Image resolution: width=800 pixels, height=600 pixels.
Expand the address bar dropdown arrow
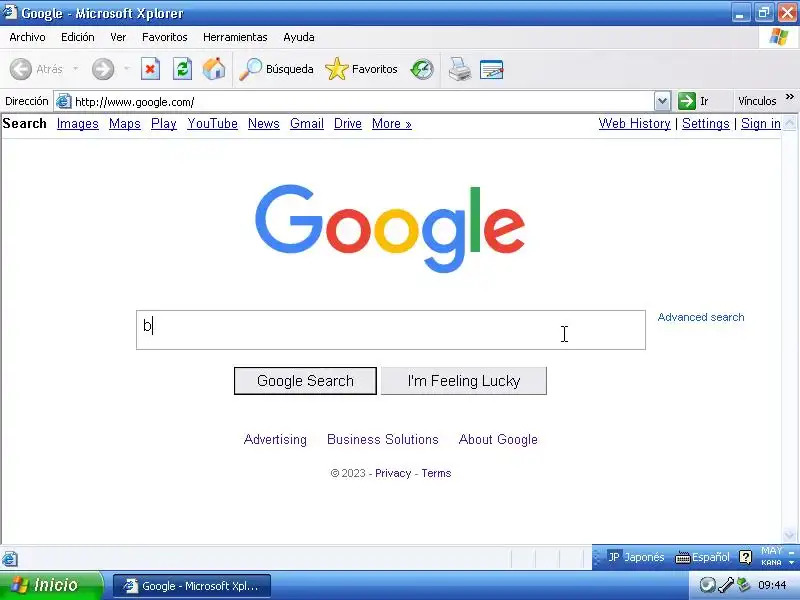click(662, 101)
